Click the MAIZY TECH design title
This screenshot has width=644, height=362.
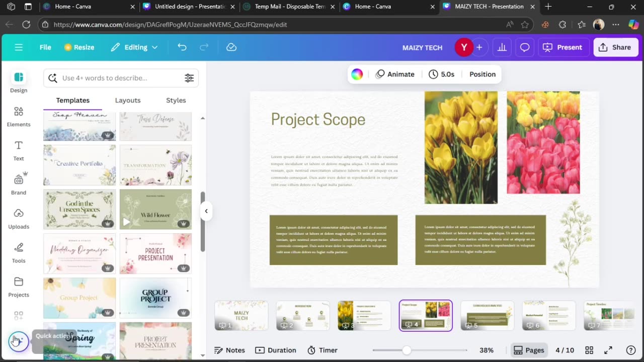(422, 48)
